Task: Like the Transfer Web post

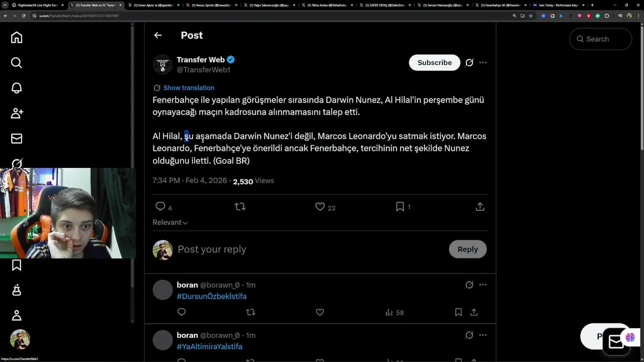Action: click(320, 207)
